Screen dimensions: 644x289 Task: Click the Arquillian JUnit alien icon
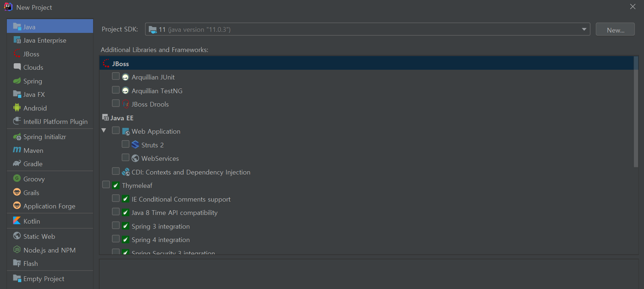pyautogui.click(x=126, y=77)
